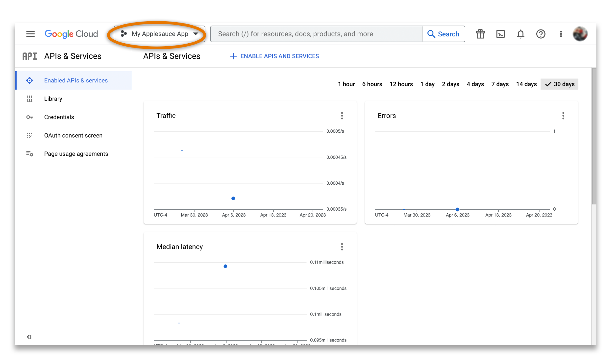This screenshot has height=364, width=616.
Task: Collapse the left sidebar with arrow icon
Action: click(x=29, y=337)
